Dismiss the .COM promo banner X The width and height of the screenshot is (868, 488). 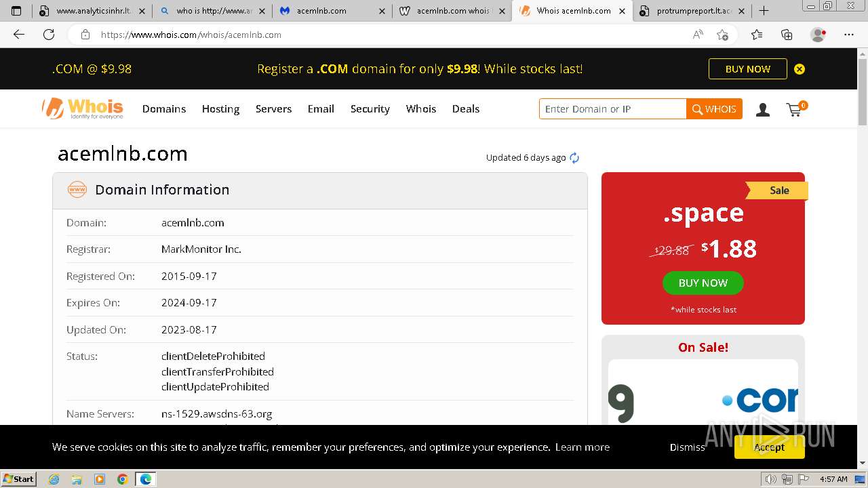[x=800, y=69]
